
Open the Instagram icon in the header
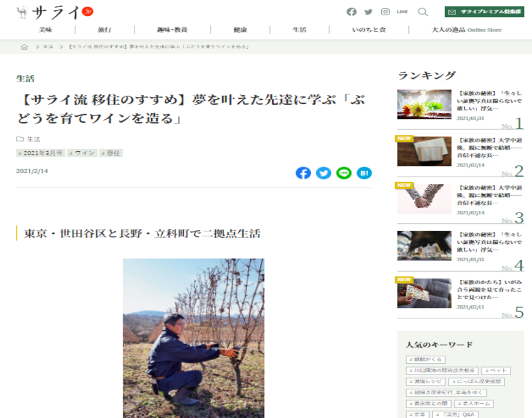386,12
